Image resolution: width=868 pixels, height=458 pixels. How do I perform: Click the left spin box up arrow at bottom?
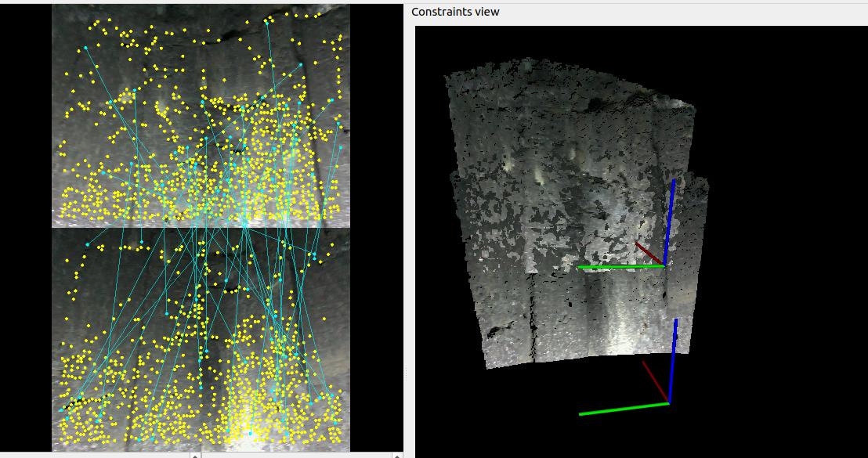[x=195, y=454]
